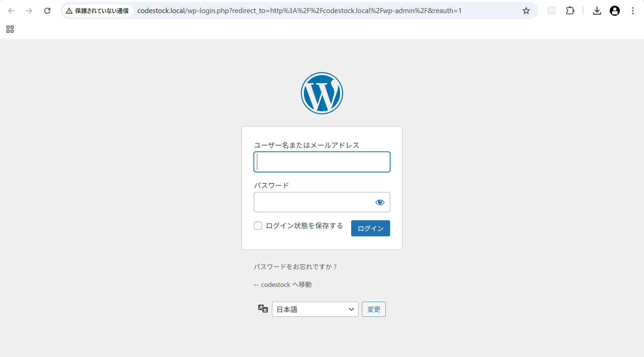Click the browser forward arrow

click(x=30, y=11)
